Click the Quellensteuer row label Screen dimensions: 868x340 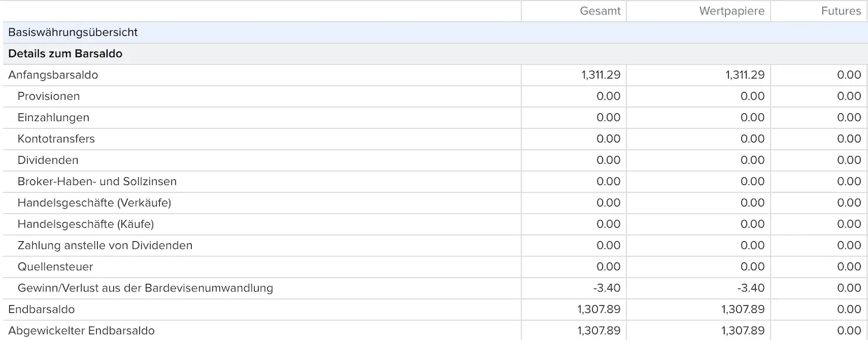tap(55, 267)
